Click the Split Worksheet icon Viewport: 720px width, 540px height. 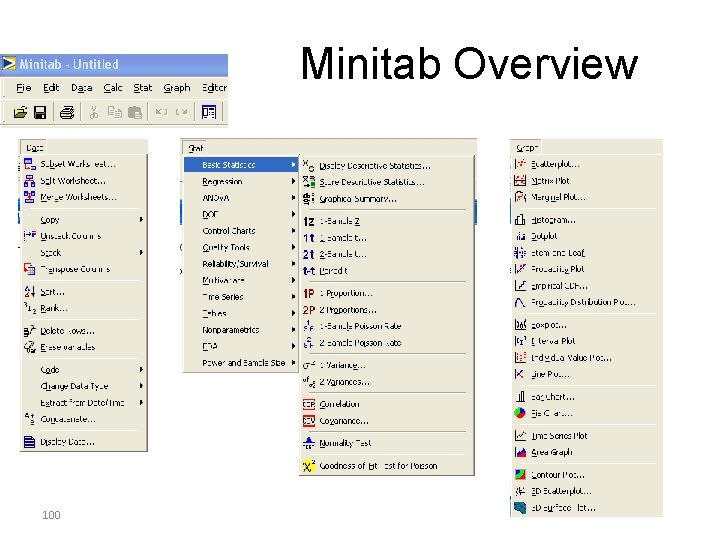30,181
